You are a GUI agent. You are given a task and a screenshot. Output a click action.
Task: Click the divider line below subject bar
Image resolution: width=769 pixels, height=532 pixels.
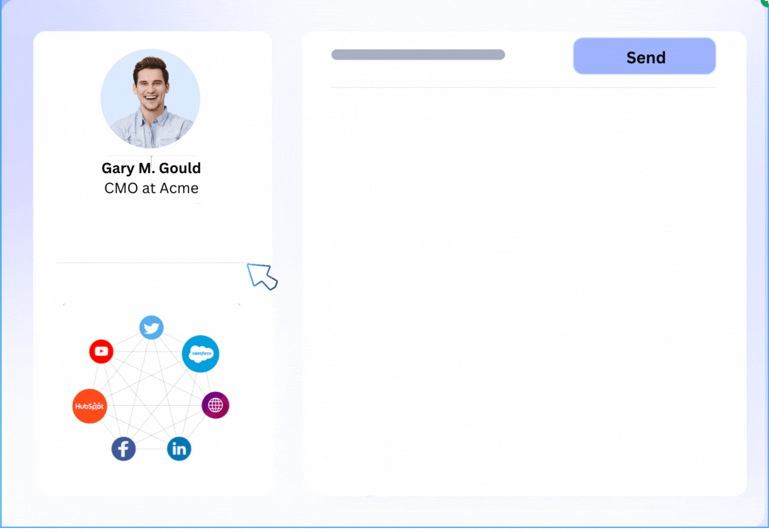coord(524,88)
